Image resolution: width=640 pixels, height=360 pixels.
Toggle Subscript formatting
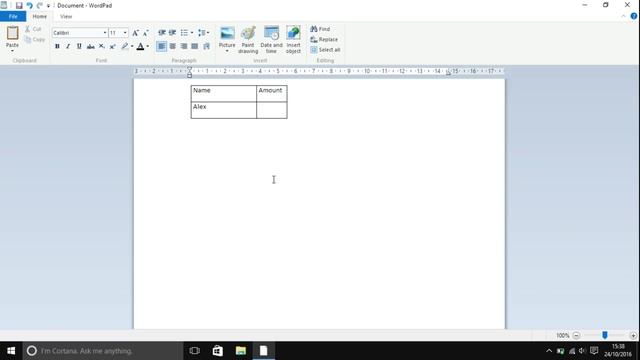click(x=102, y=47)
